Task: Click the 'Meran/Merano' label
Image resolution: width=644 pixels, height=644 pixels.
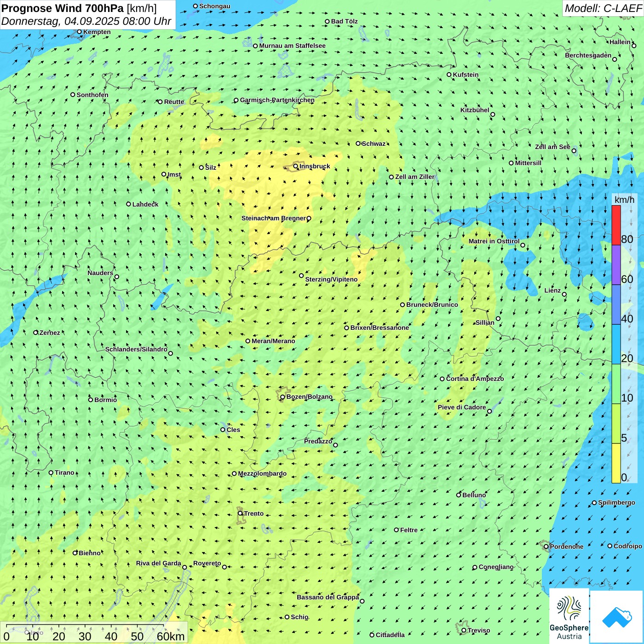Action: [x=273, y=341]
